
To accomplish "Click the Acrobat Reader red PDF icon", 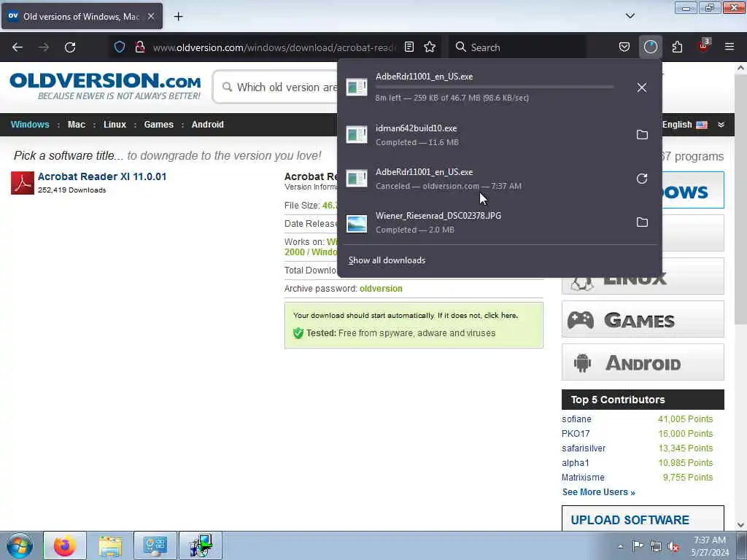I will point(23,183).
